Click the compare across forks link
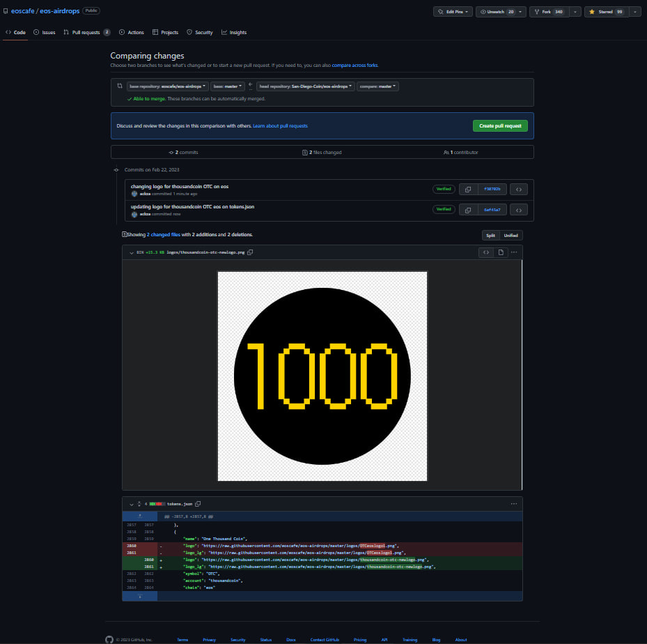Image resolution: width=647 pixels, height=644 pixels. pos(355,66)
